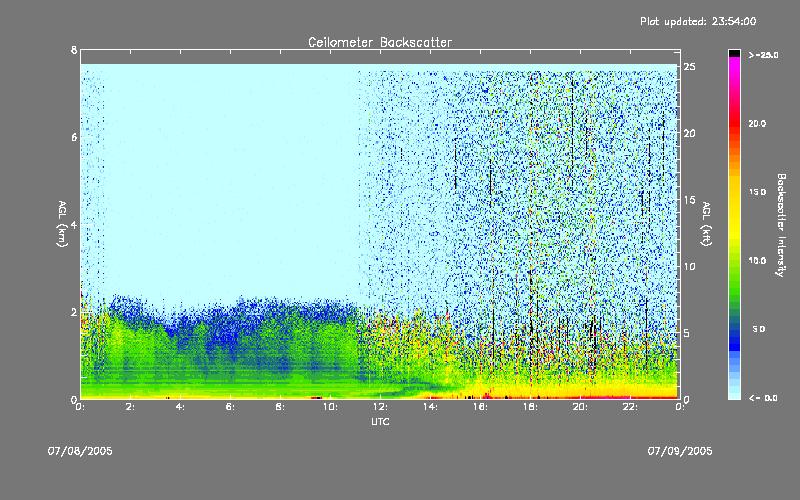Click the 20 kft label on right axis
Image resolution: width=800 pixels, height=500 pixels.
tap(689, 133)
